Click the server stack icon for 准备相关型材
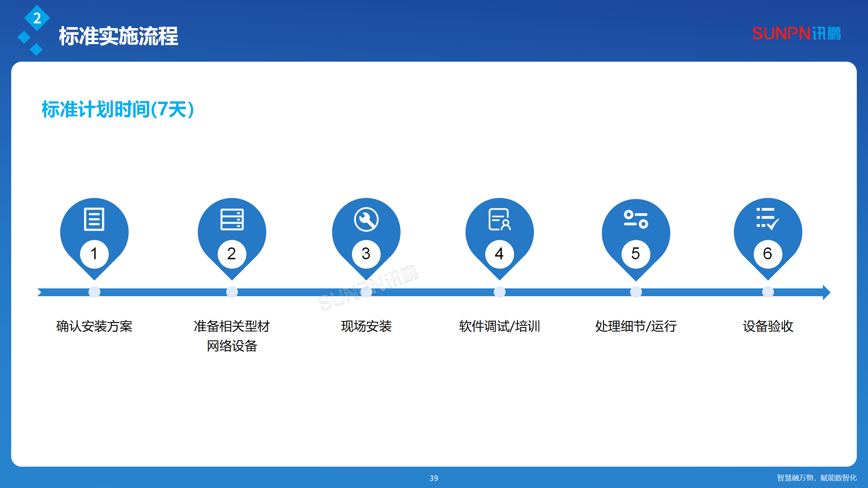 [232, 220]
